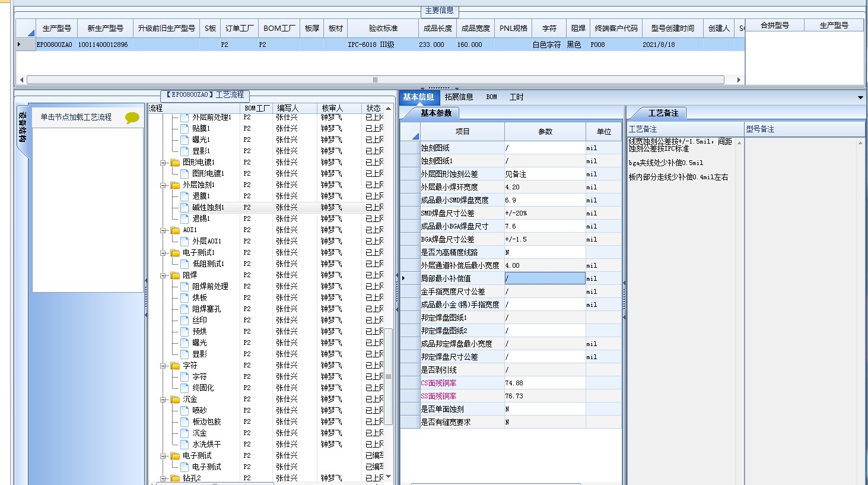Click the 丝印 document icon

click(185, 321)
